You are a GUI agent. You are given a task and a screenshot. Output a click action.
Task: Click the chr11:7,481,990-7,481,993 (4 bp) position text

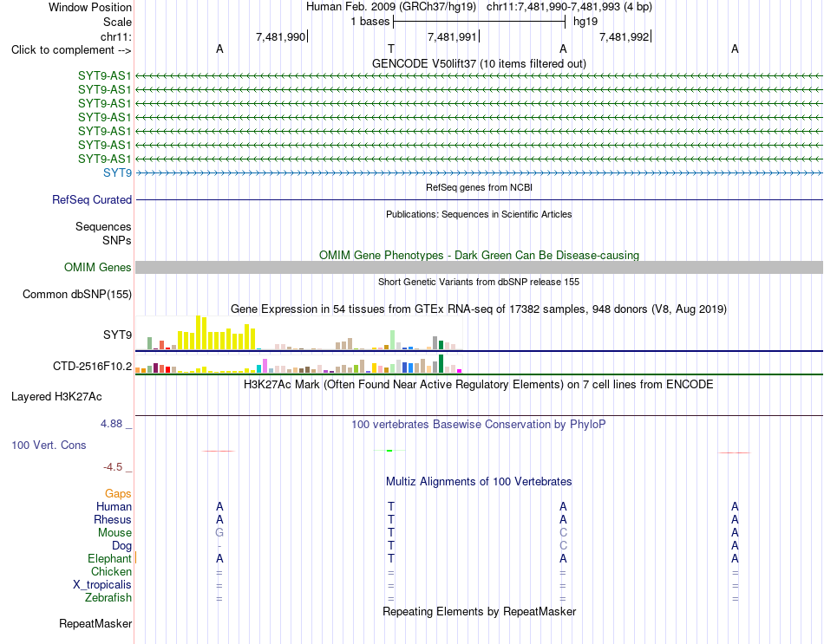coord(569,7)
